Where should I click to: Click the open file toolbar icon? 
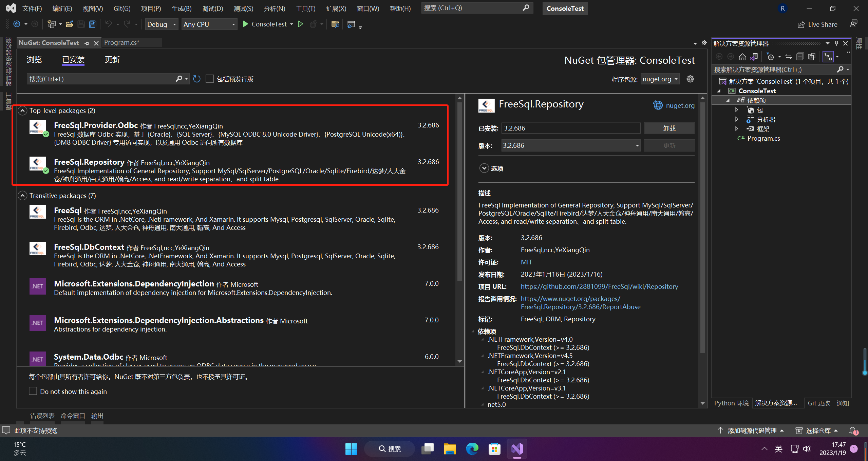pyautogui.click(x=69, y=24)
